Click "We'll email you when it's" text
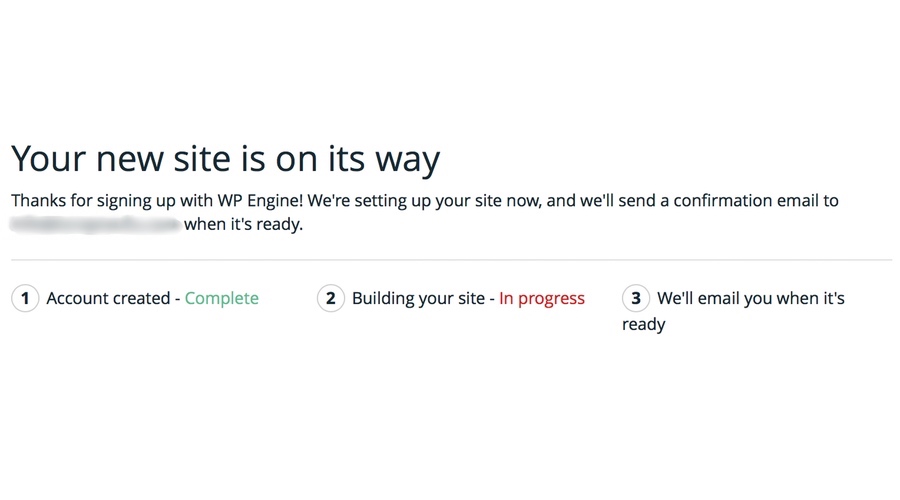The width and height of the screenshot is (900, 500). pos(751,299)
